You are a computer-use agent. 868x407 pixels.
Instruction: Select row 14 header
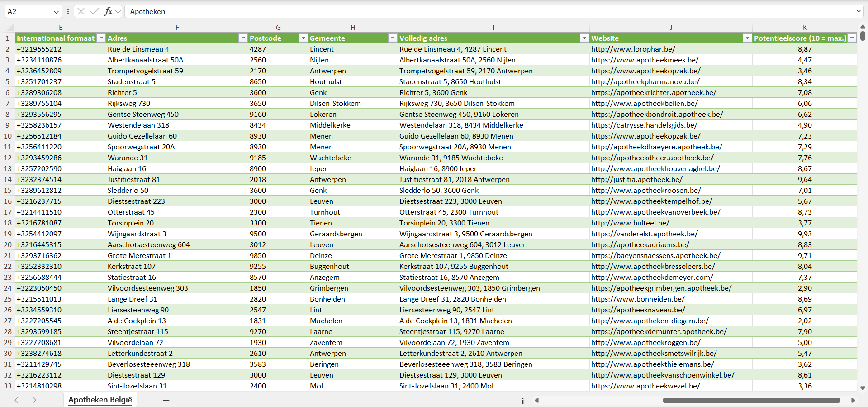click(x=8, y=180)
